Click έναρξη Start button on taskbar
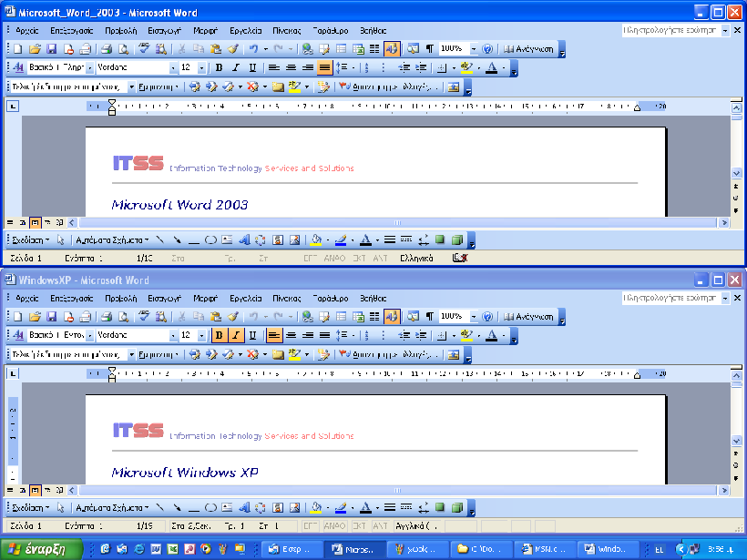Viewport: 747px width, 560px height. pyautogui.click(x=41, y=549)
